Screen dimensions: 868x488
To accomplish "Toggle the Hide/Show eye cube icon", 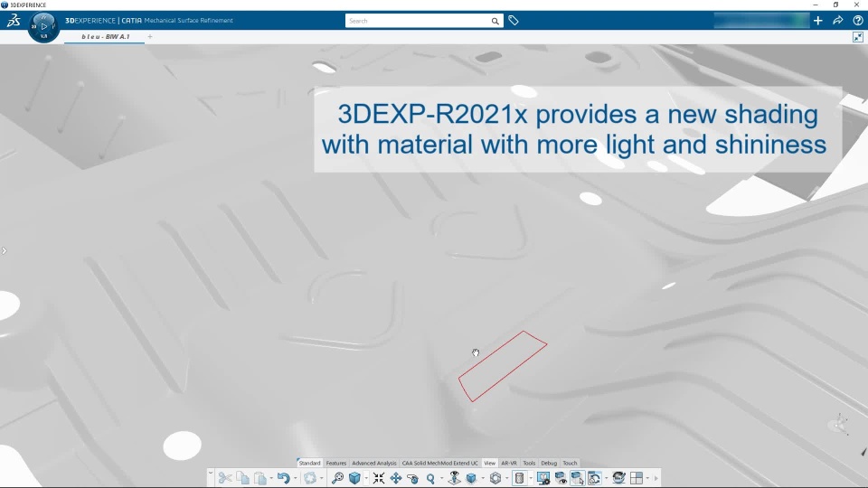I will [x=561, y=478].
